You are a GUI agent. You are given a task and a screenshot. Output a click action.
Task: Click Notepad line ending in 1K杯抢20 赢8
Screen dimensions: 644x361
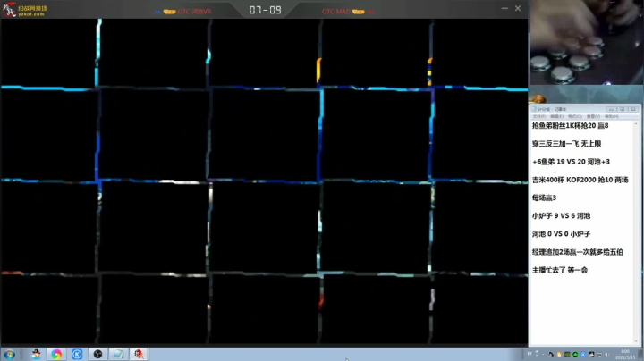pos(570,125)
